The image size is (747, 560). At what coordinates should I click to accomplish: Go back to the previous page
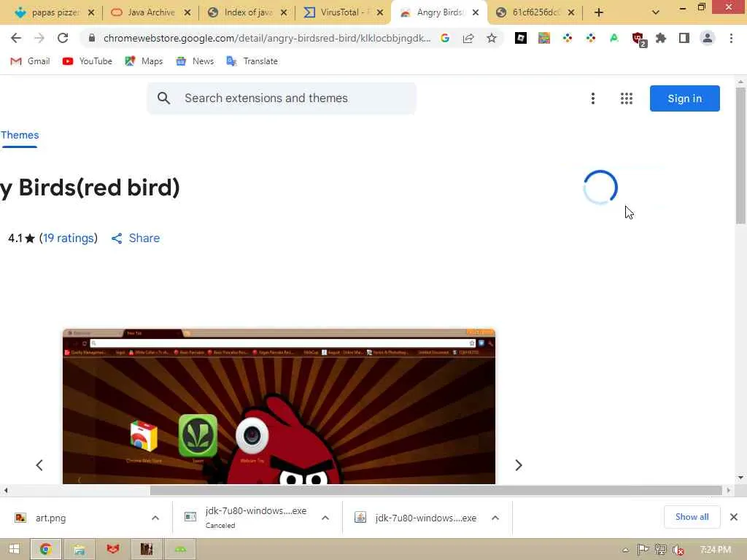[x=16, y=38]
